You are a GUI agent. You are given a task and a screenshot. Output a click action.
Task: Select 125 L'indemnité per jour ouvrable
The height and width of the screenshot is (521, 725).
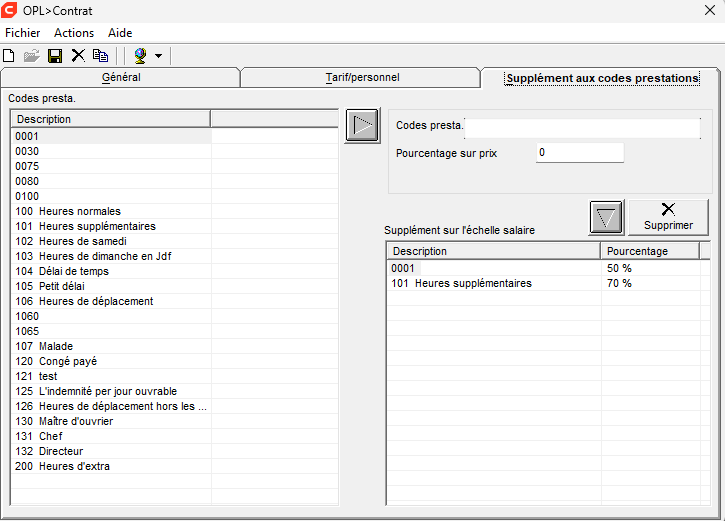pos(175,391)
